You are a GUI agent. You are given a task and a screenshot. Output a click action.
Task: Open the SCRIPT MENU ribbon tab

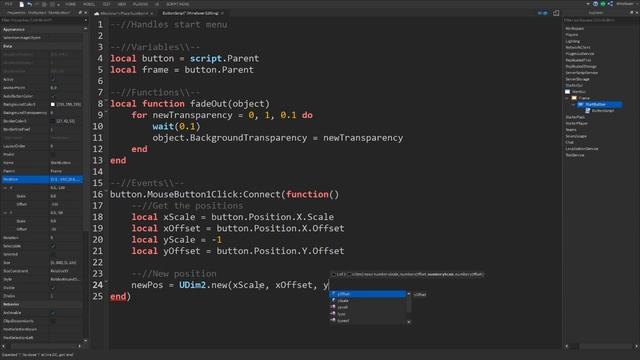tap(178, 4)
